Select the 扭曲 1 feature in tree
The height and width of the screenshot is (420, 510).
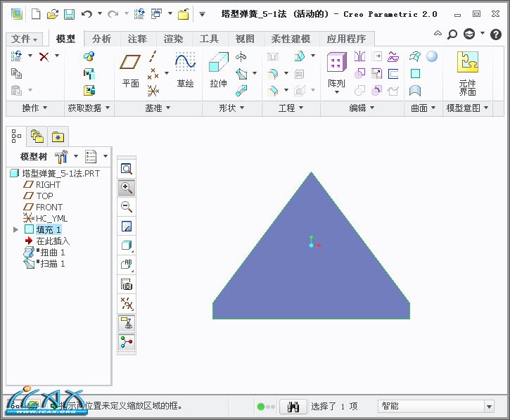(x=44, y=252)
